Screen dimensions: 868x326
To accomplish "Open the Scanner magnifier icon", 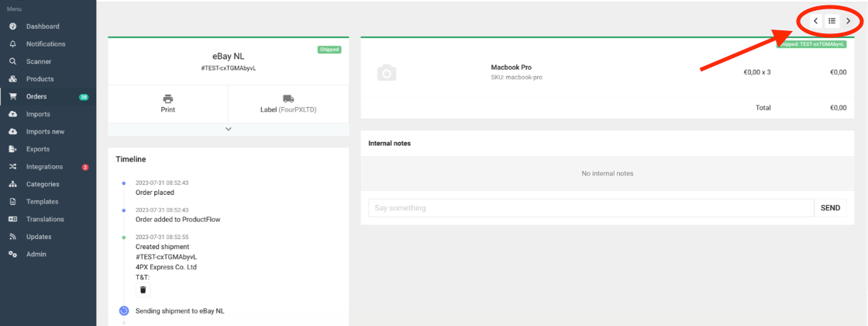I will pos(12,61).
